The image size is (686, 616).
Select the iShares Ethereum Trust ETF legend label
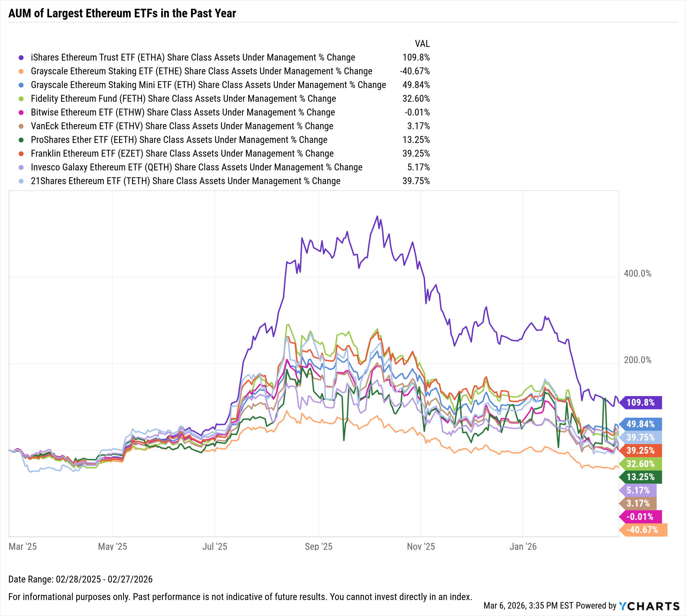click(193, 58)
